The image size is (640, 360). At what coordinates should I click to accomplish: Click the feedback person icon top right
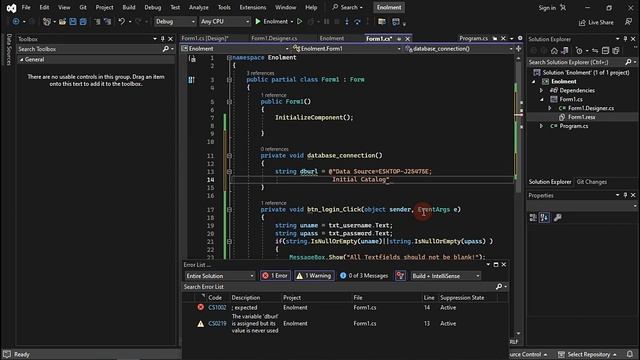pos(629,22)
